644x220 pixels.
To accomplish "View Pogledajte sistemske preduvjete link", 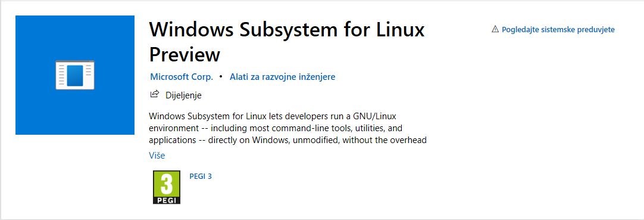I will coord(558,30).
